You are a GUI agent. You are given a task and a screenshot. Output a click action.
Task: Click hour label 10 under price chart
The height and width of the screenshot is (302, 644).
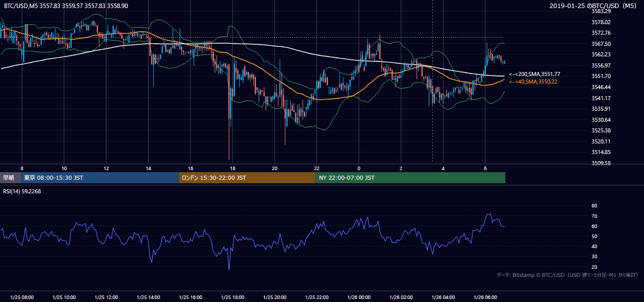64,168
